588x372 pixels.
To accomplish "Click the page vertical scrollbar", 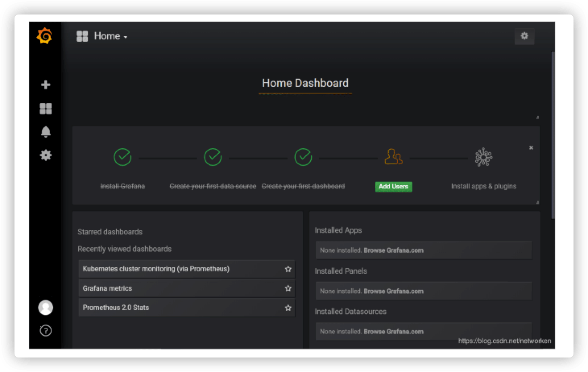I will coord(553,135).
